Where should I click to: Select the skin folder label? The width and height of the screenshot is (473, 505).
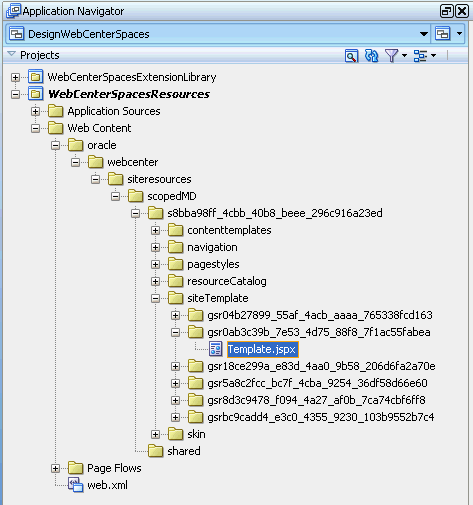(x=196, y=434)
